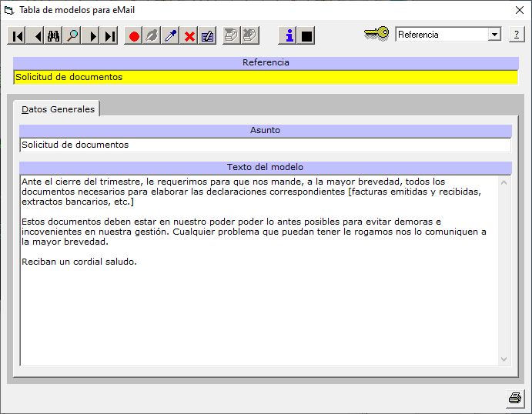This screenshot has width=532, height=414.
Task: Click the edit notes icon
Action: coord(208,36)
